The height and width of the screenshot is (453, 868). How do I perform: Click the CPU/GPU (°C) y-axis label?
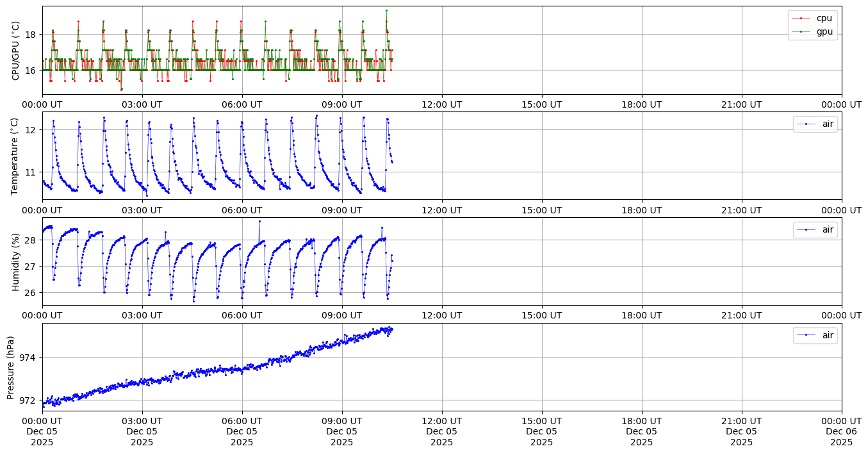tap(16, 51)
